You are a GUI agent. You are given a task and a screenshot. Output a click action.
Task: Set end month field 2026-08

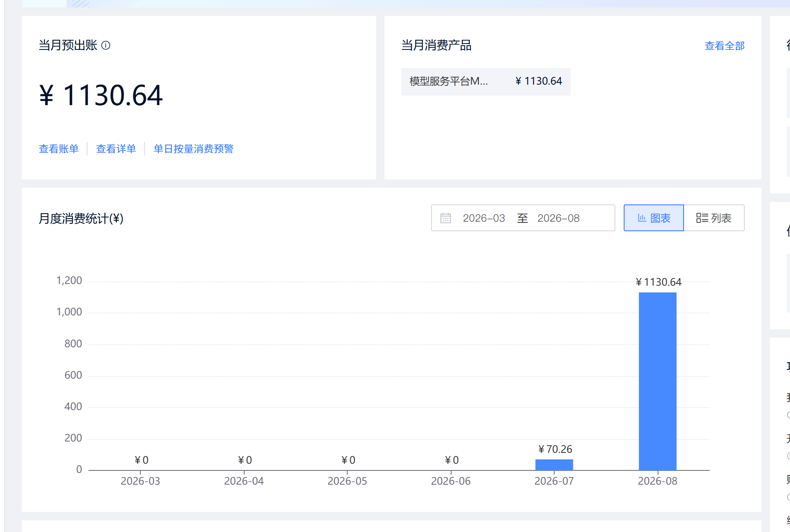tap(558, 218)
